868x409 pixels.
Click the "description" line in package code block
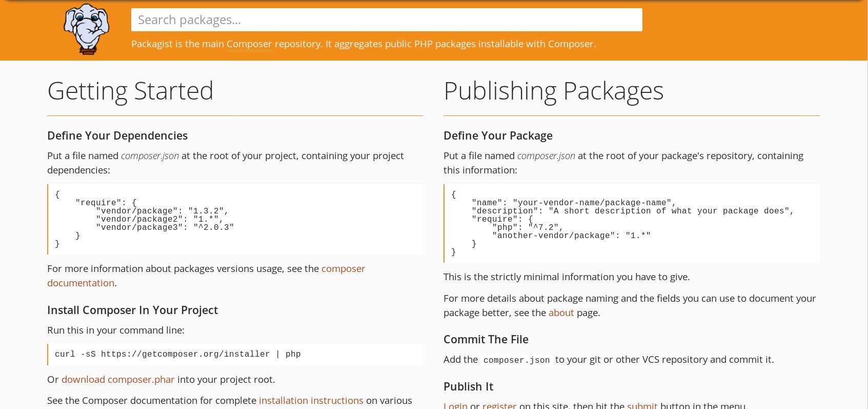coord(633,211)
